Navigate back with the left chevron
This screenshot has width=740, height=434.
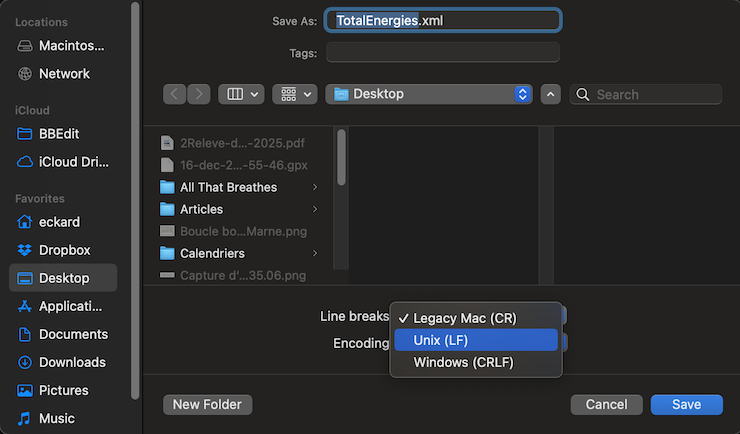click(x=175, y=94)
